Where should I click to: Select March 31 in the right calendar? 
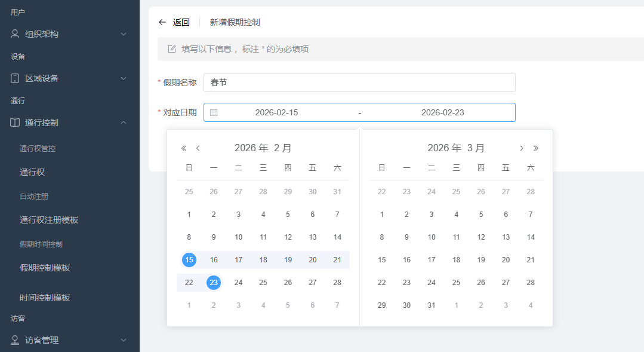(x=432, y=305)
